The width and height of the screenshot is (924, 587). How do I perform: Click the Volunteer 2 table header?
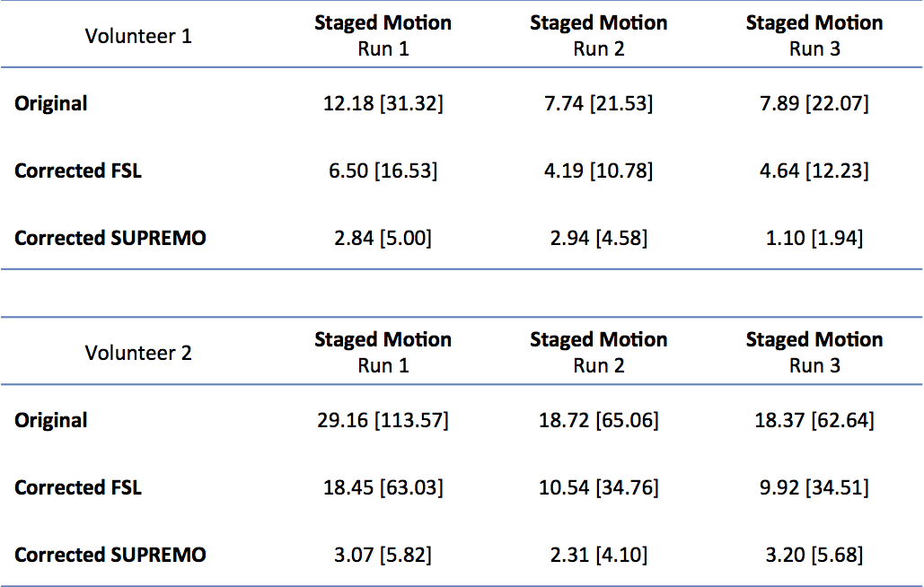[x=138, y=353]
